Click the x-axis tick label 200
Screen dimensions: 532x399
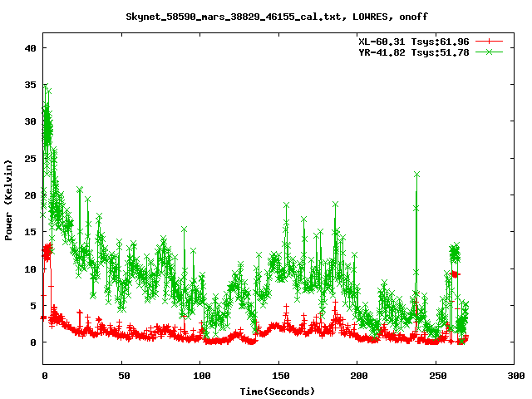(359, 376)
